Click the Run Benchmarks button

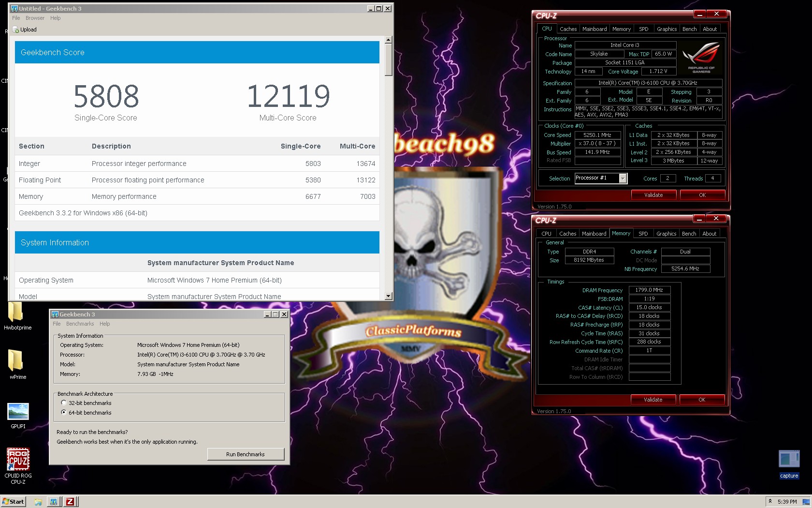(x=246, y=454)
